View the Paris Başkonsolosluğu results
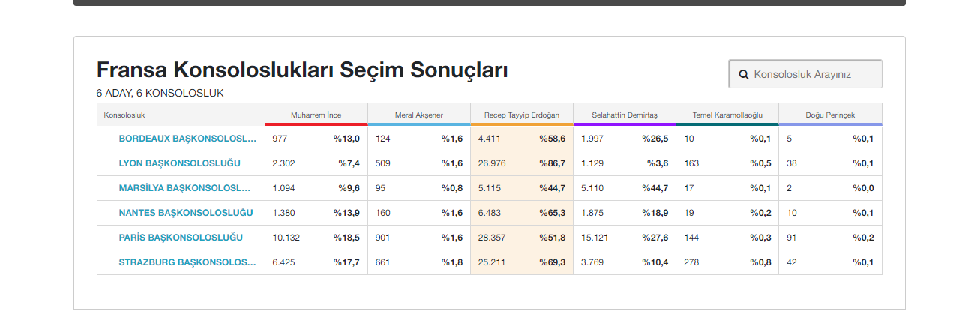 [x=181, y=238]
